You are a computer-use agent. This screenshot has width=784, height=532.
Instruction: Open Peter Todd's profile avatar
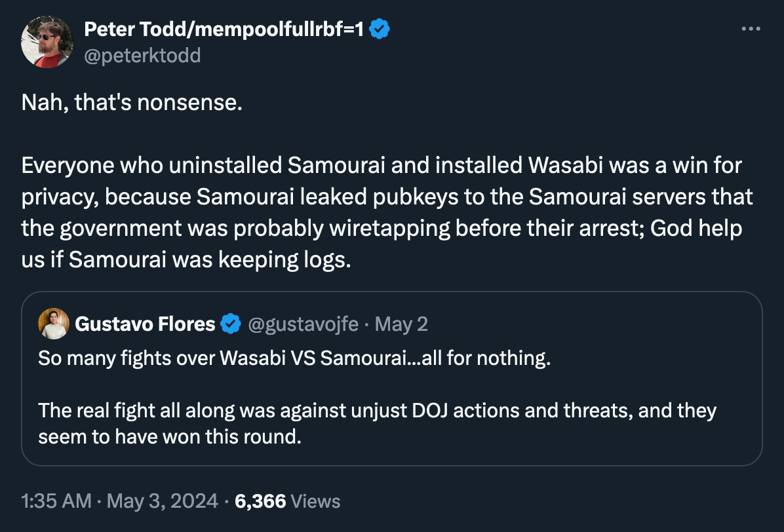[x=47, y=42]
